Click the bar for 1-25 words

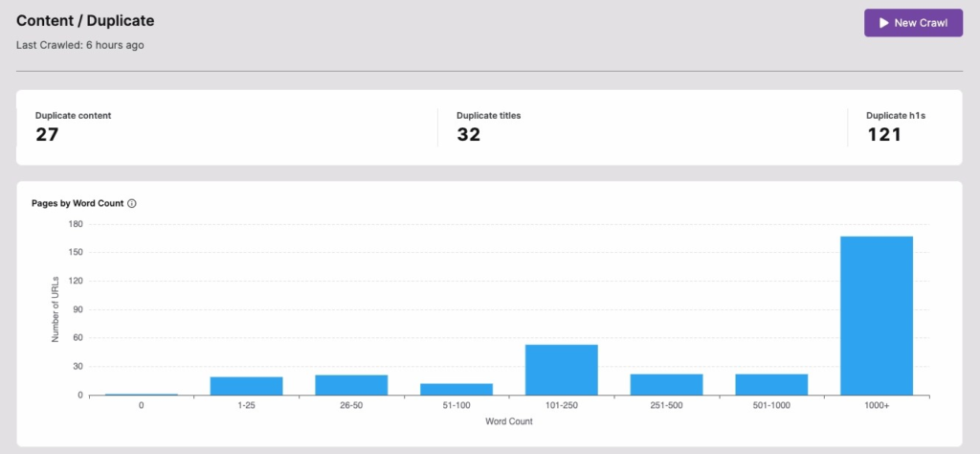[246, 385]
